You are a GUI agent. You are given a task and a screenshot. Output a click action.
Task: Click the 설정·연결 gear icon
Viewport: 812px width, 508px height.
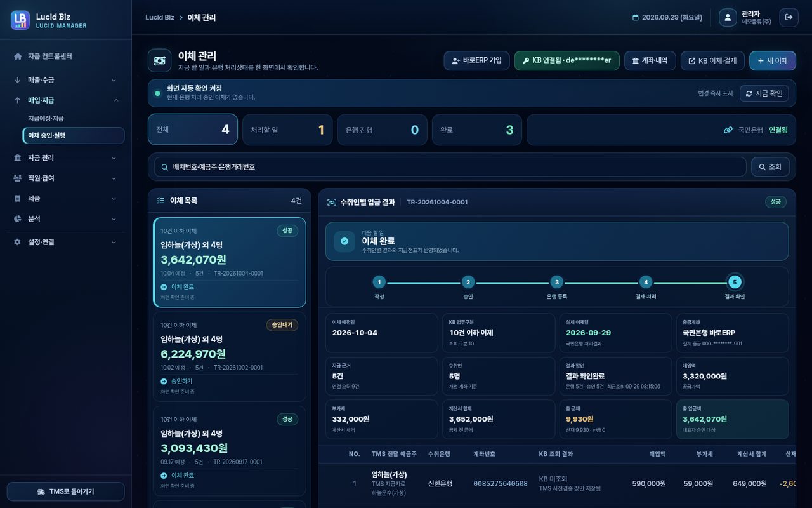[18, 242]
